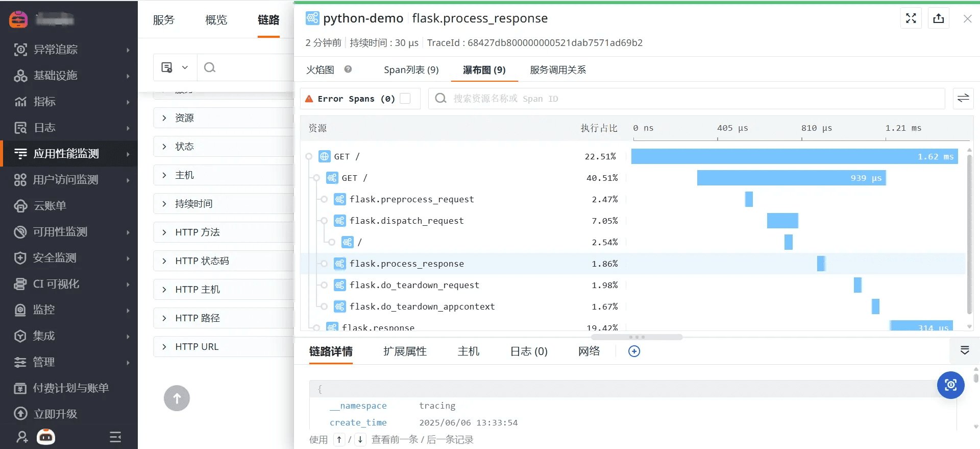The width and height of the screenshot is (980, 449).
Task: Click the swap layout icon beside search
Action: [963, 99]
